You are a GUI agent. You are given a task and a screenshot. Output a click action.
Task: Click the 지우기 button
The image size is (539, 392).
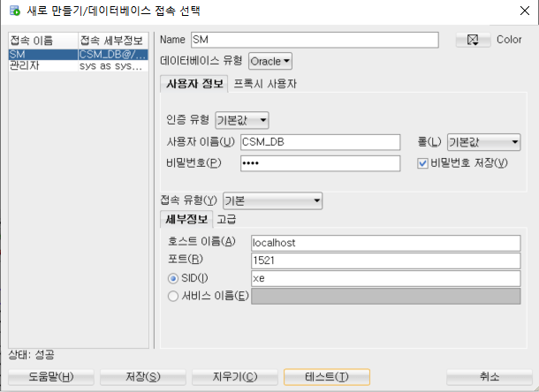234,377
